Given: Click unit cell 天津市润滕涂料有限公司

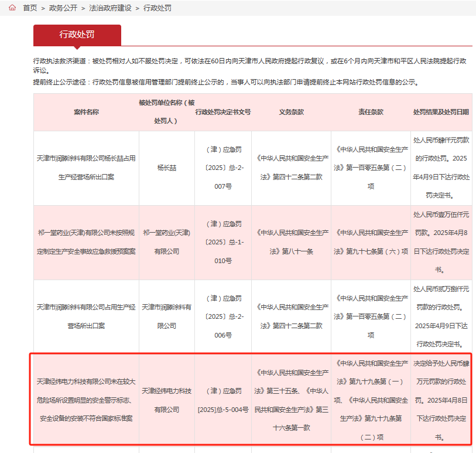Looking at the screenshot, I should click(166, 316).
